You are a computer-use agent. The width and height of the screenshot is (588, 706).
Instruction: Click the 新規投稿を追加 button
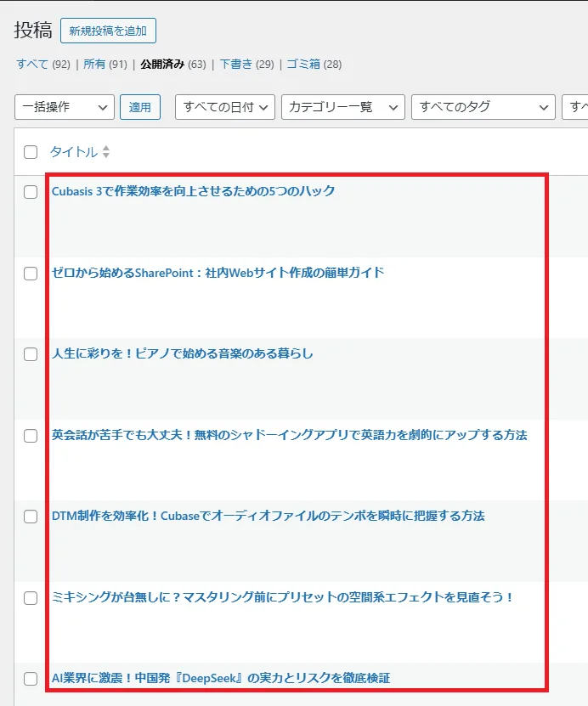[x=108, y=31]
